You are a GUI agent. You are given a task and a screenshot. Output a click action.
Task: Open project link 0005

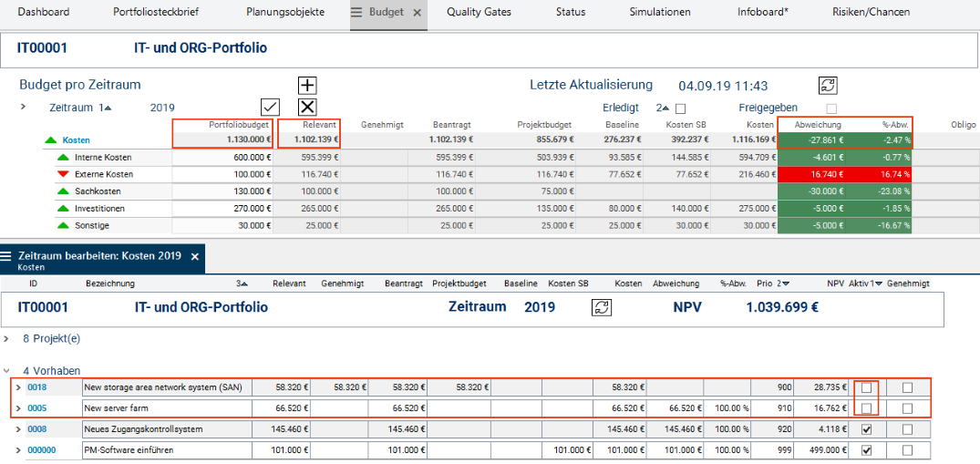[36, 408]
